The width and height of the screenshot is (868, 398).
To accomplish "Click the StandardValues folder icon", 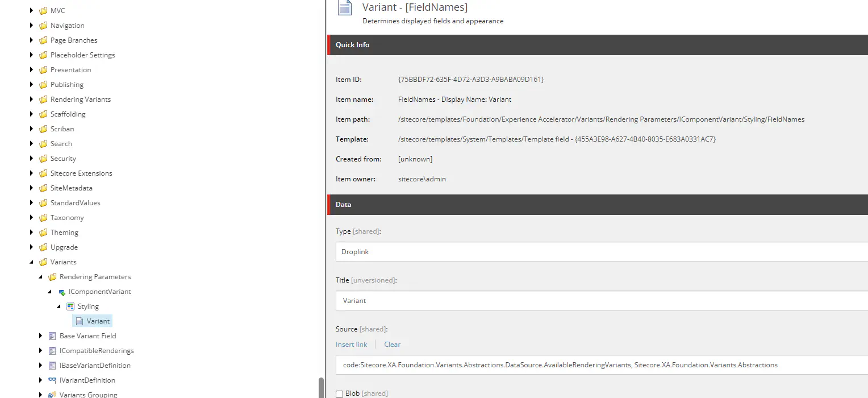I will (43, 203).
